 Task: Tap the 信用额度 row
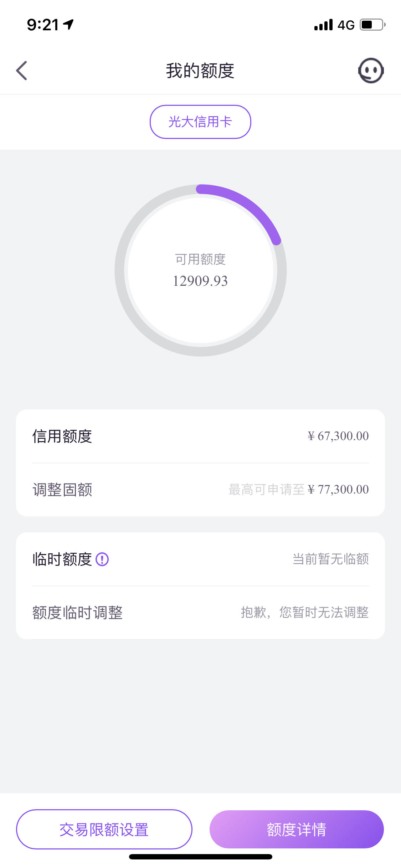[200, 436]
